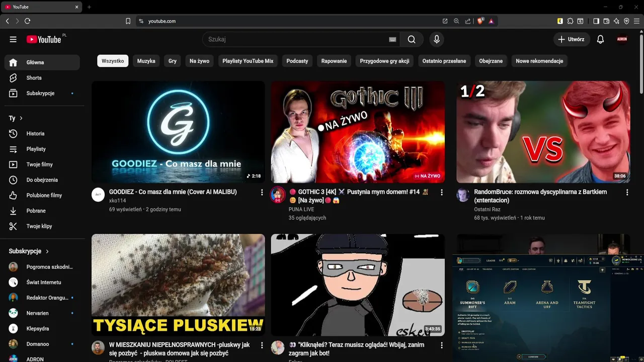Open options for the Kliknąłeś video
The height and width of the screenshot is (362, 644).
point(442,345)
